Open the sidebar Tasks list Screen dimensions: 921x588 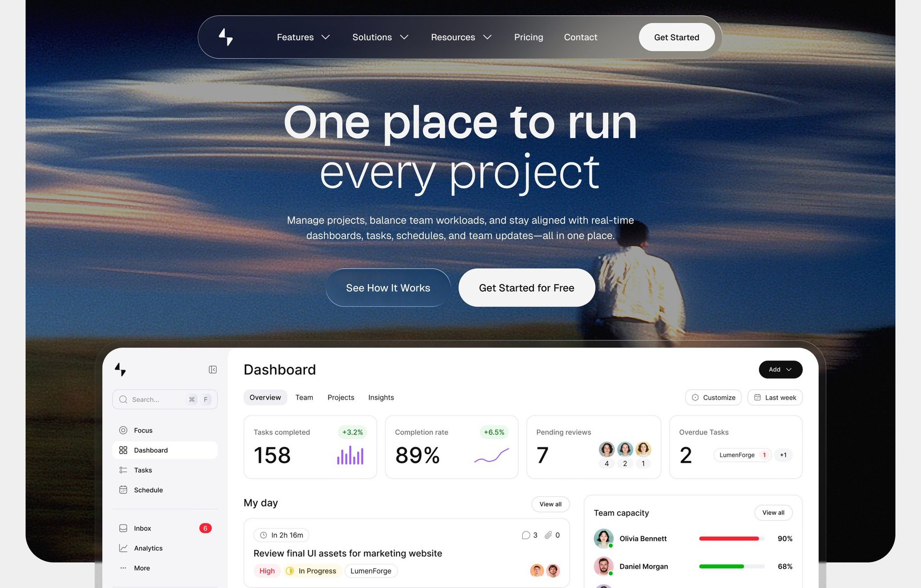click(143, 470)
